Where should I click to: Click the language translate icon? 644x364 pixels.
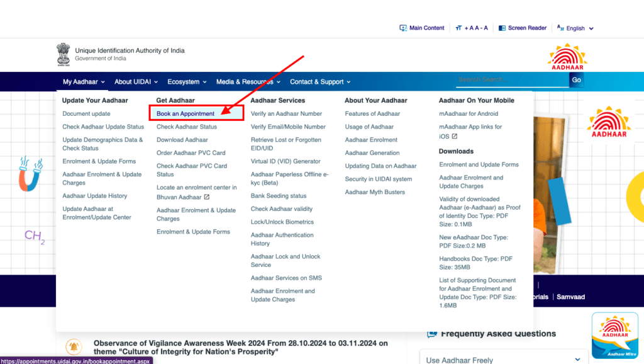(560, 28)
